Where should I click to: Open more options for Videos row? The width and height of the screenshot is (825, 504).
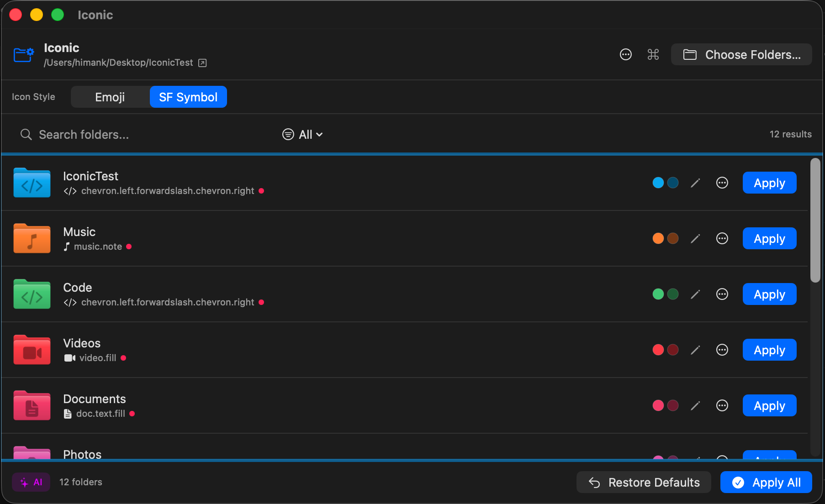(722, 350)
